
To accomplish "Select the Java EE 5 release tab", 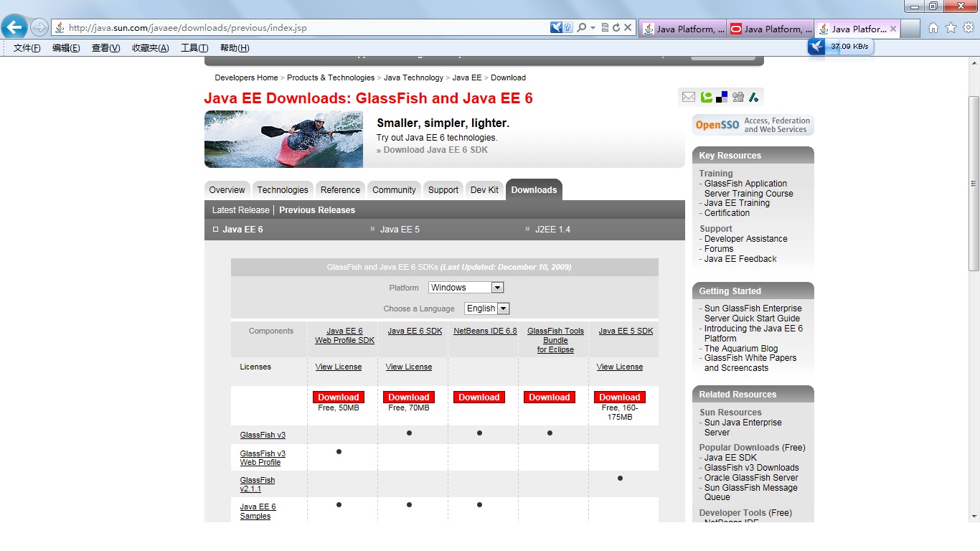I will (400, 230).
